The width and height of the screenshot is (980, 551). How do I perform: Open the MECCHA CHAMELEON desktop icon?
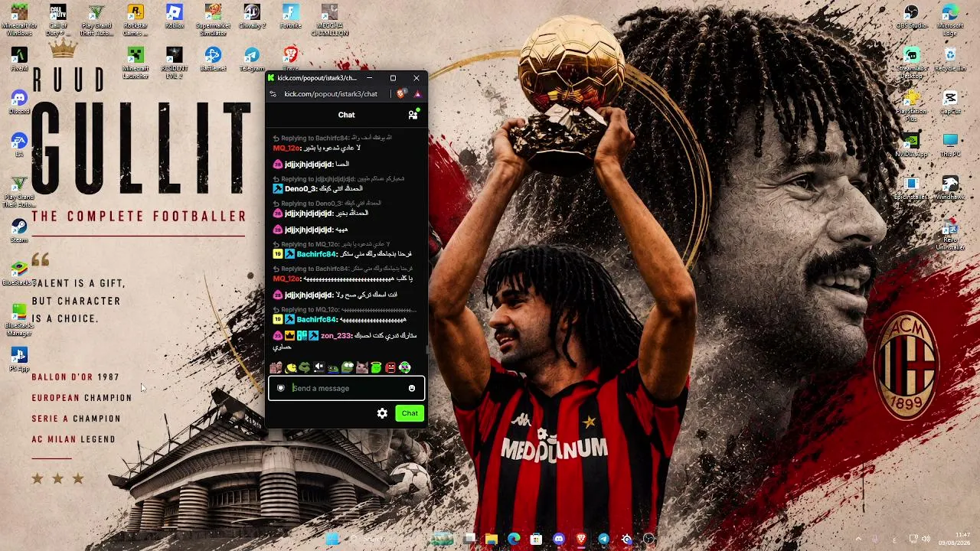point(329,19)
